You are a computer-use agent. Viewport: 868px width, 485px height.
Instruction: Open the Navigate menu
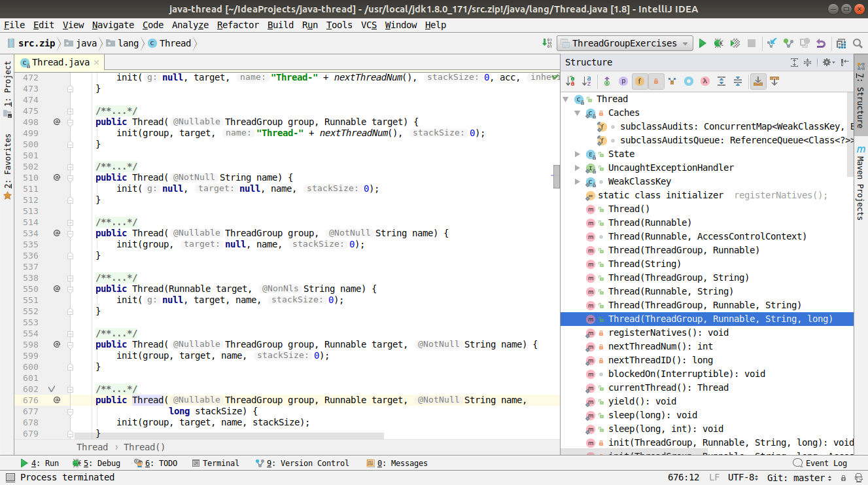click(113, 25)
